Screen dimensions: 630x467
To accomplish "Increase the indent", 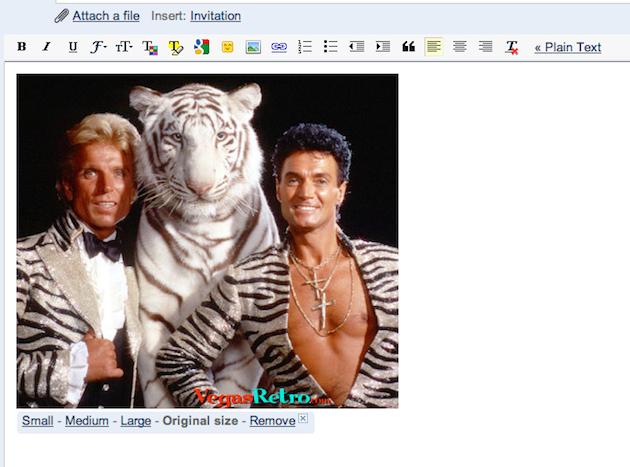I will (x=382, y=47).
